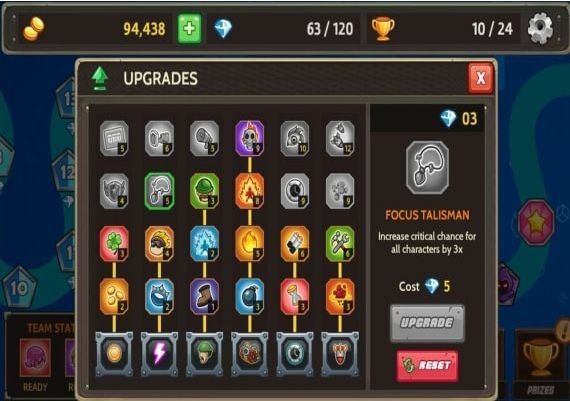This screenshot has width=570, height=401.
Task: Open the rocket category base slot
Action: [x=340, y=354]
